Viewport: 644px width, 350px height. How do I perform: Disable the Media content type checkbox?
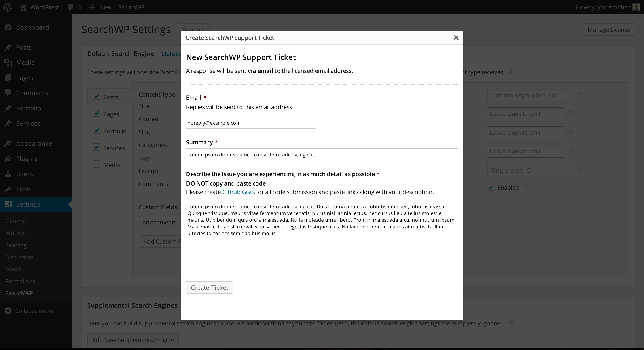click(x=97, y=164)
